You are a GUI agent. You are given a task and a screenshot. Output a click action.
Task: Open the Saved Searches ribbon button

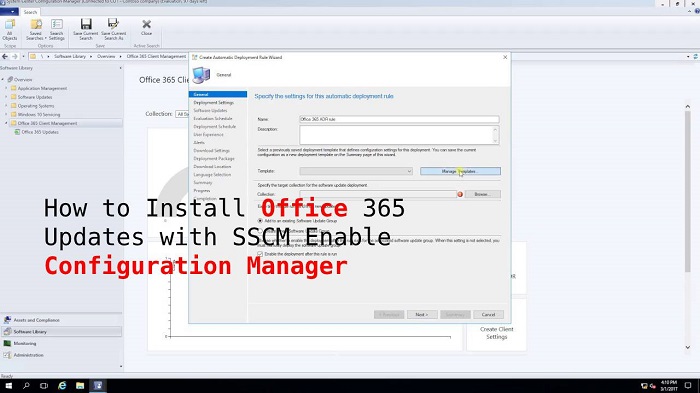pos(36,29)
